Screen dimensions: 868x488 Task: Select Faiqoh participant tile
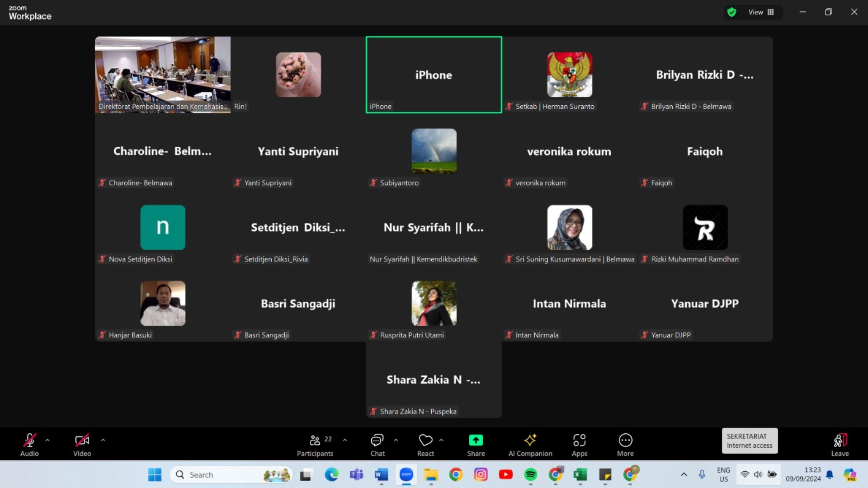point(705,151)
